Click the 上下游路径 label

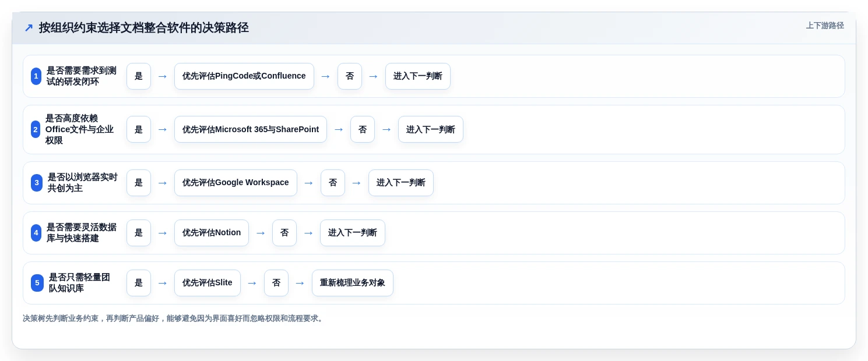(825, 26)
